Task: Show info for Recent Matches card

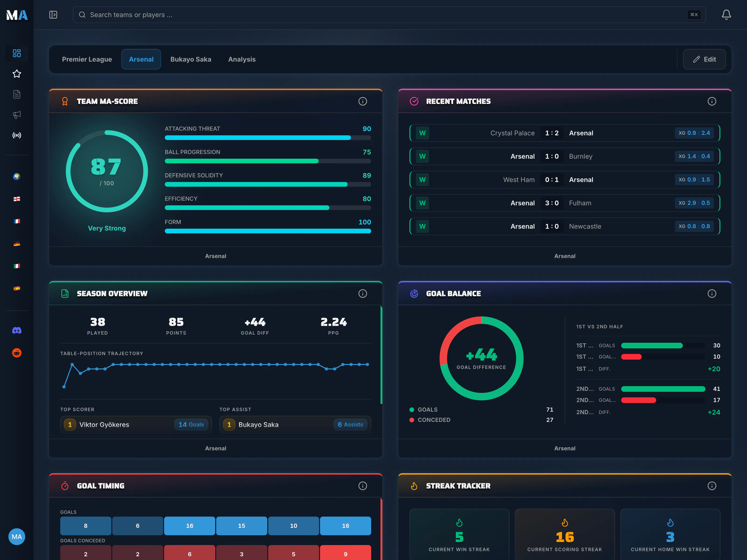Action: 712,101
